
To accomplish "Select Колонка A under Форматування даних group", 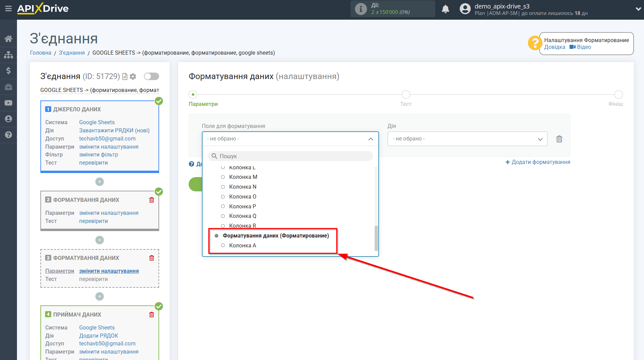I will 242,245.
